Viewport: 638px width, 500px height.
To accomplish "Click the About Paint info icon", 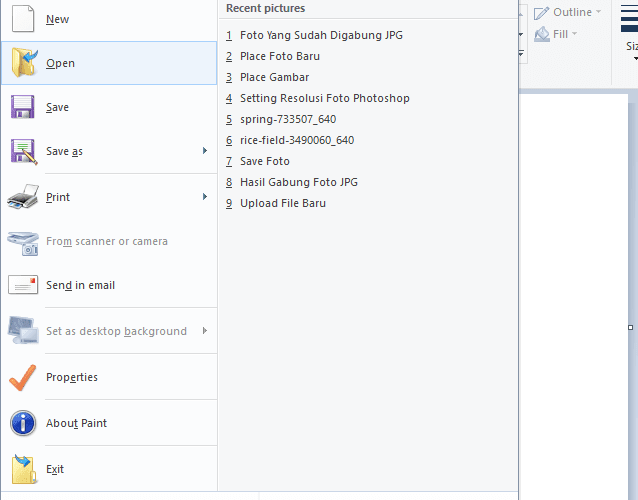I will tap(23, 423).
